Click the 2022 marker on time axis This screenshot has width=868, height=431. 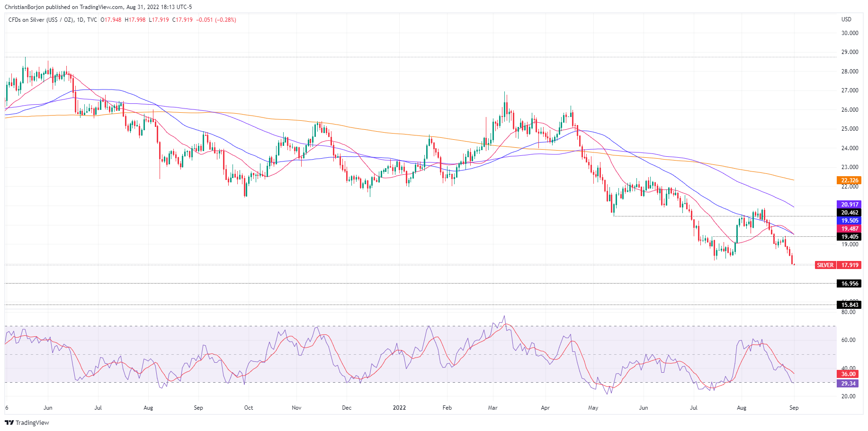[399, 408]
